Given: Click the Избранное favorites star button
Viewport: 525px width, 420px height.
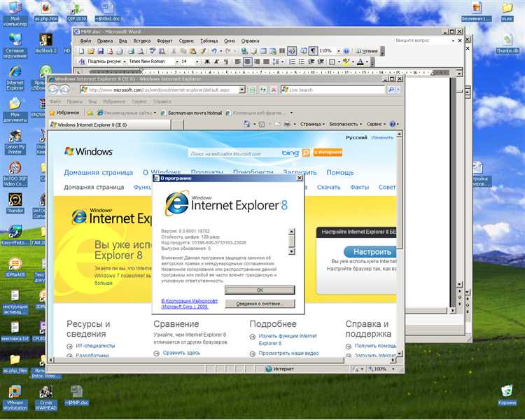Looking at the screenshot, I should [x=64, y=113].
